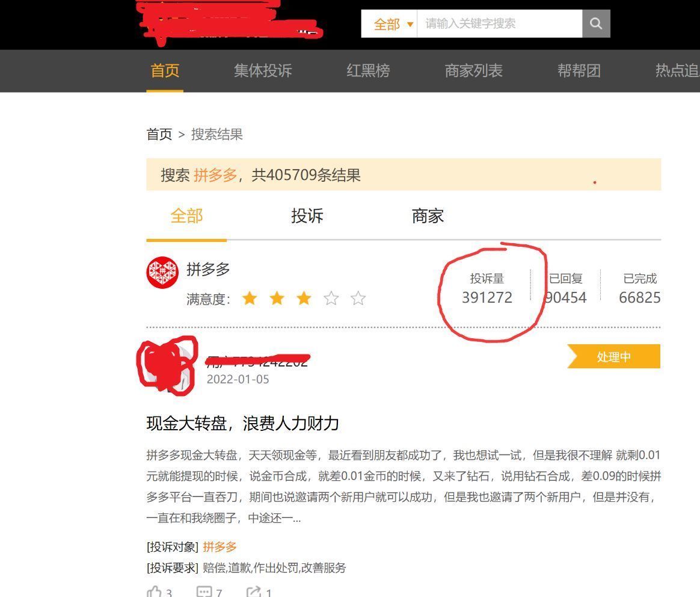The image size is (700, 597).
Task: Click the third satisfaction star
Action: click(x=304, y=298)
